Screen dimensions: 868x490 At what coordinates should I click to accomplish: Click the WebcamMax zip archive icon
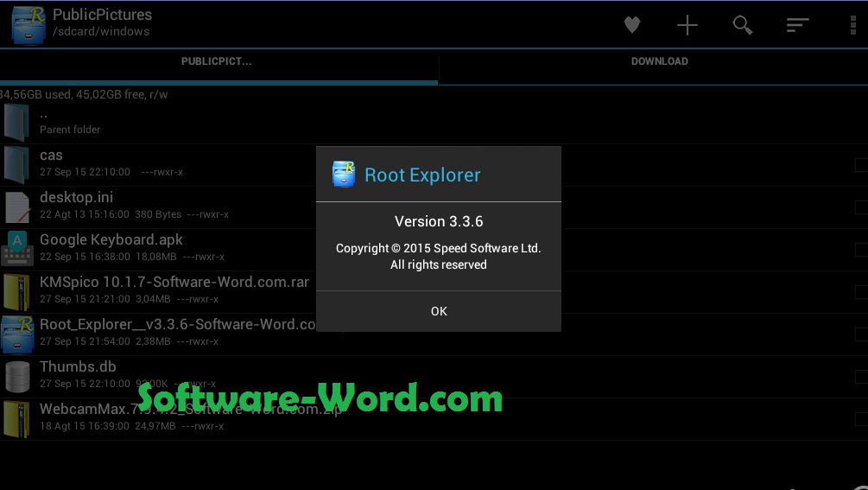(16, 418)
